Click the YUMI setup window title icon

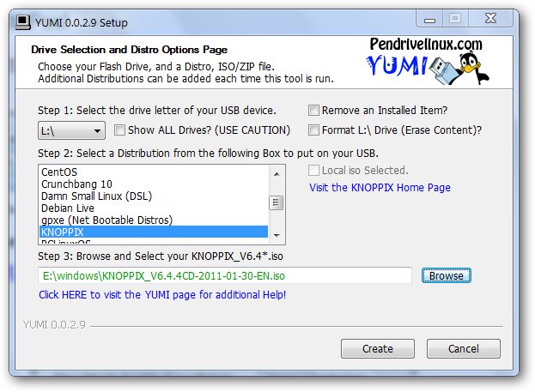coord(23,22)
